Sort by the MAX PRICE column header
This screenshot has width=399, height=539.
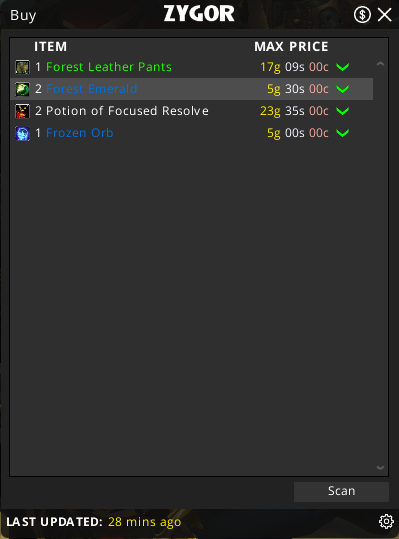pyautogui.click(x=291, y=47)
